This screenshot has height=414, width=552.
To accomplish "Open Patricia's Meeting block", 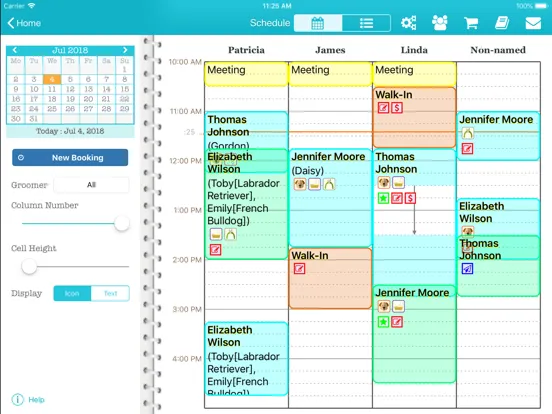I will tap(246, 74).
